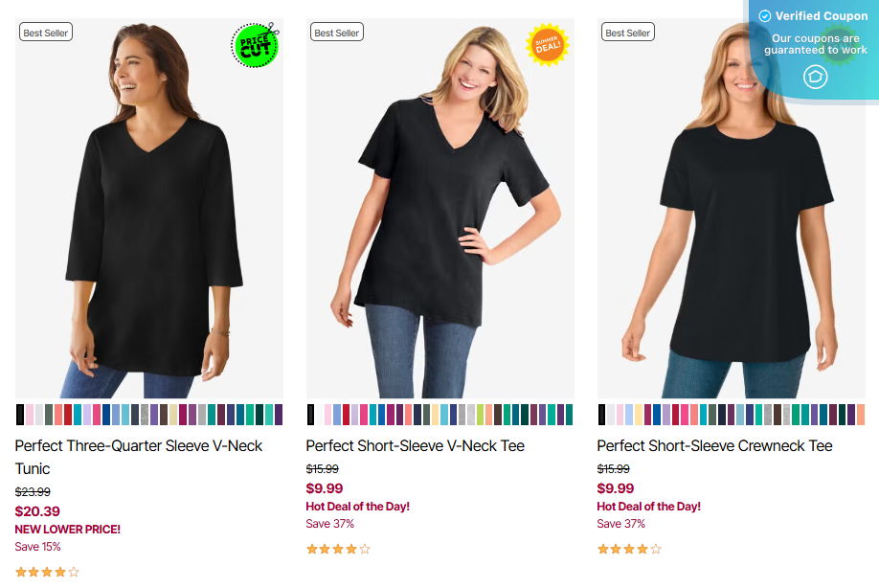Screen dimensions: 879x588
Task: Click the Best Seller badge on the Crewneck Tee
Action: 628,33
